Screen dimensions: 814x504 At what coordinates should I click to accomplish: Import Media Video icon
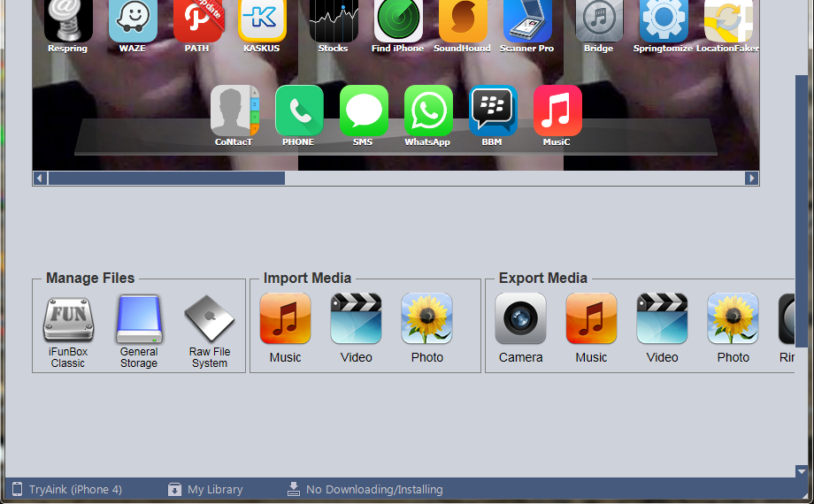[356, 318]
